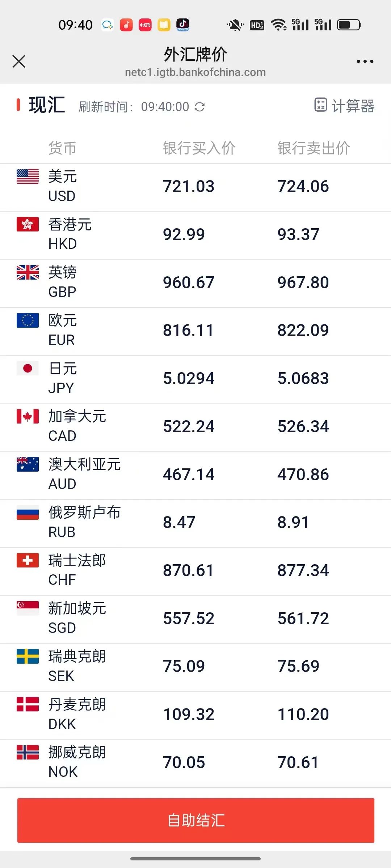The width and height of the screenshot is (391, 868).
Task: Tap the EU flag icon for EUR
Action: click(28, 320)
